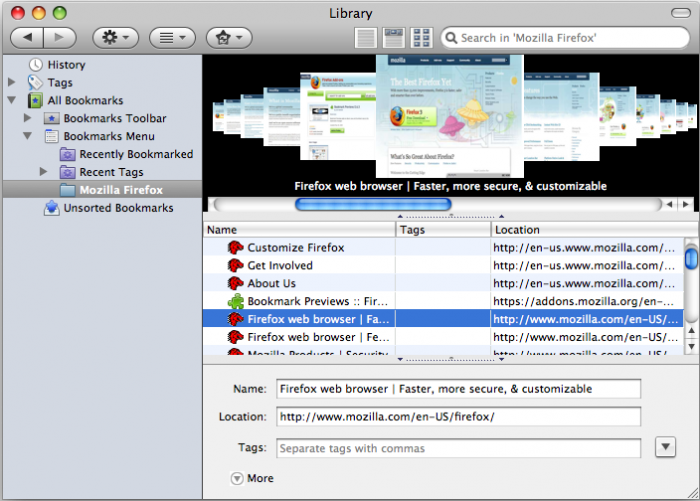Image resolution: width=700 pixels, height=501 pixels.
Task: Click the Bookmark Previews puzzle piece icon
Action: 236,301
